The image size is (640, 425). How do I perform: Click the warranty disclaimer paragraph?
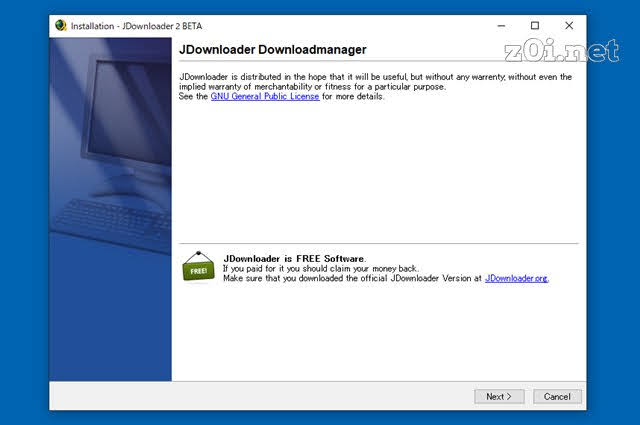pyautogui.click(x=375, y=87)
